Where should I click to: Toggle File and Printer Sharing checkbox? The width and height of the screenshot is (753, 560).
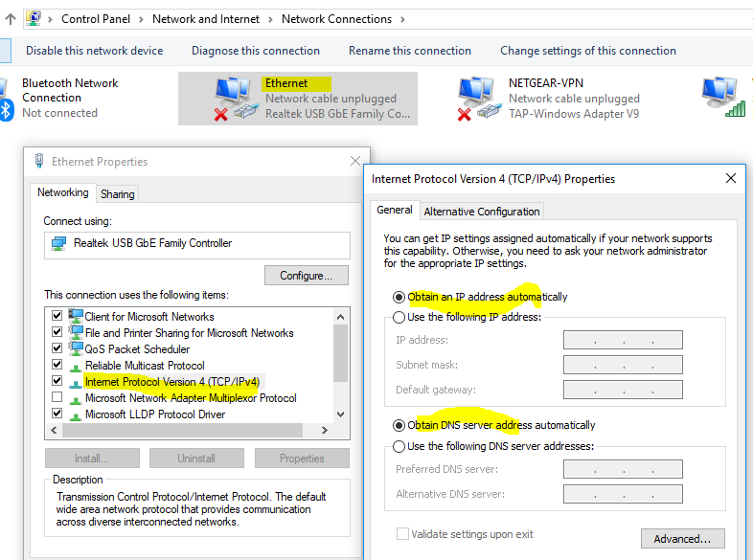57,331
